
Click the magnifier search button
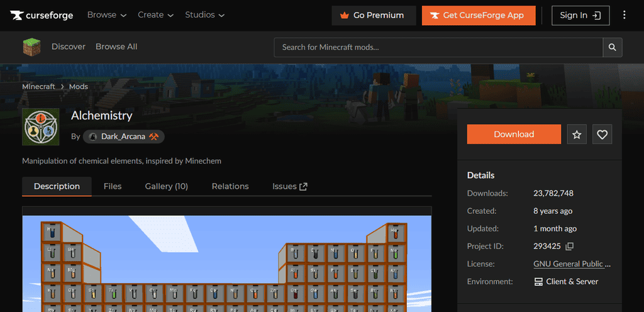pos(613,47)
